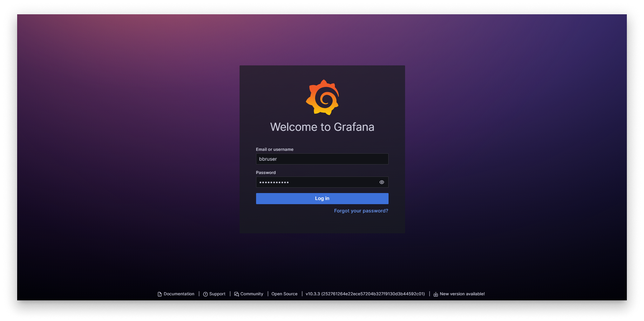Visit the Community footer link
The height and width of the screenshot is (321, 644).
click(252, 294)
